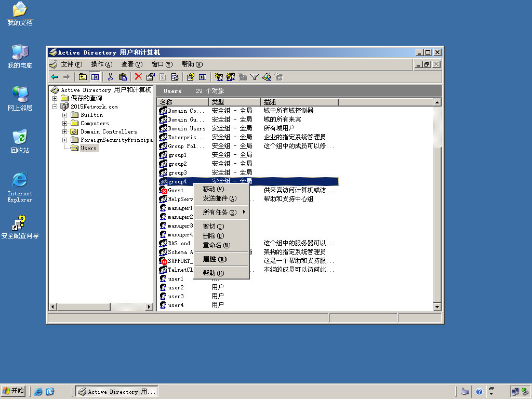Viewport: 532px width, 399px height.
Task: Click the action pane toggle icon
Action: pyautogui.click(x=203, y=77)
